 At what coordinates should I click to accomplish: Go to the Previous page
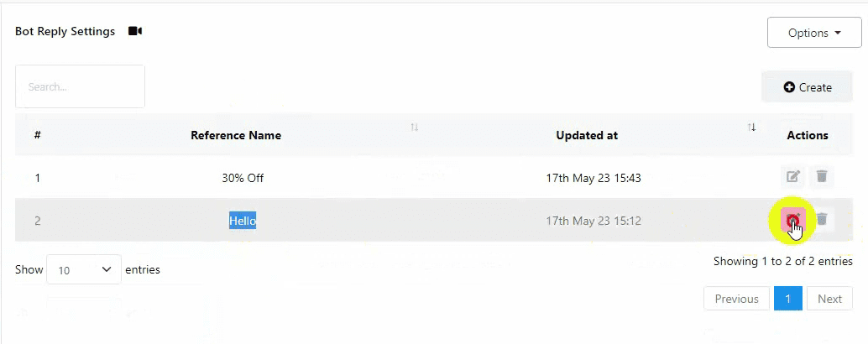(x=736, y=299)
